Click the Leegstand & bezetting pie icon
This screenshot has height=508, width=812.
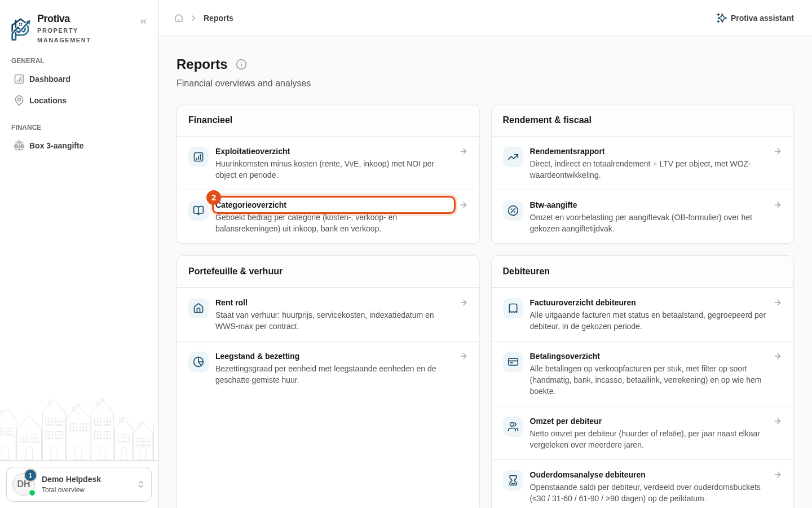point(198,362)
